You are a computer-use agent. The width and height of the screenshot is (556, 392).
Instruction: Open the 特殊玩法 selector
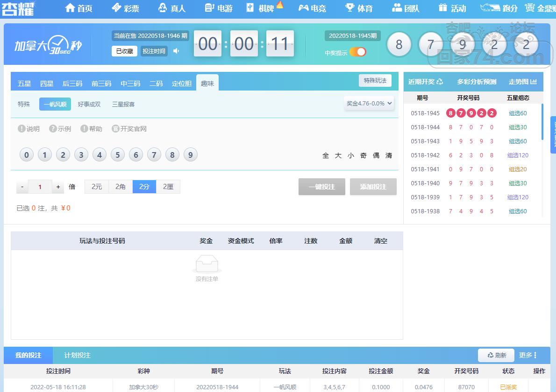[375, 81]
